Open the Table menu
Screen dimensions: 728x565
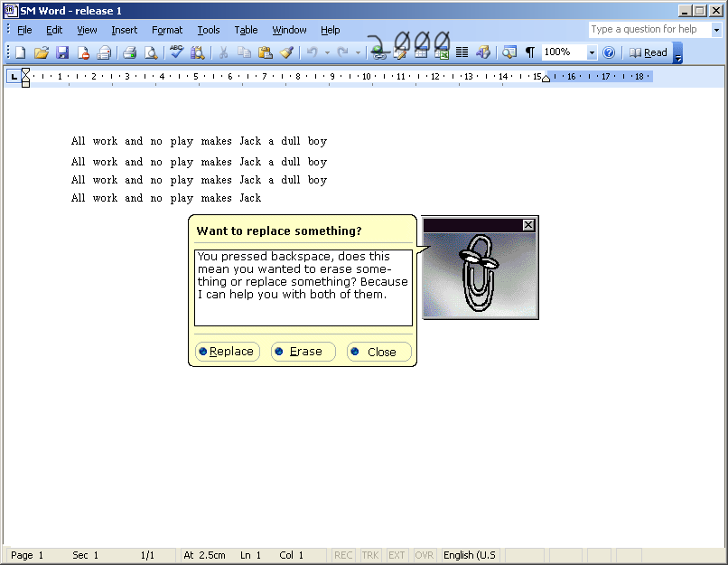coord(246,30)
